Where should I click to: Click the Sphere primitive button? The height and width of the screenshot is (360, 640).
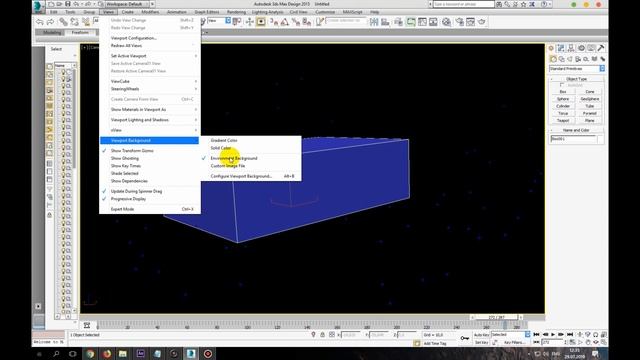tap(563, 99)
